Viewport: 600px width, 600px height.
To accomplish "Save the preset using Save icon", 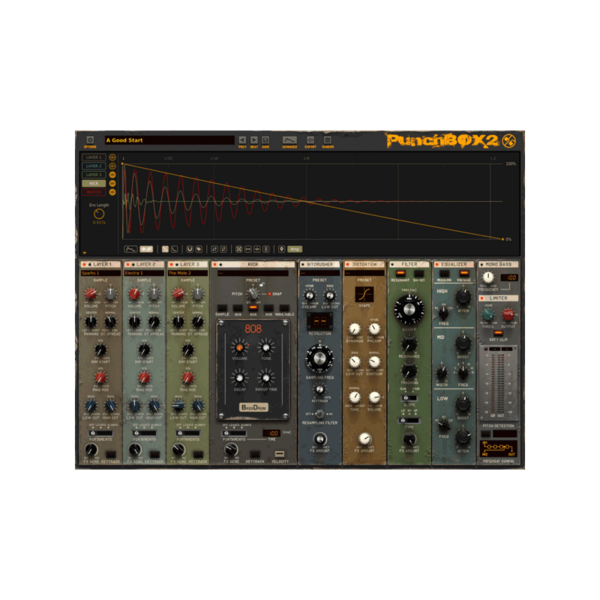I will (x=265, y=140).
